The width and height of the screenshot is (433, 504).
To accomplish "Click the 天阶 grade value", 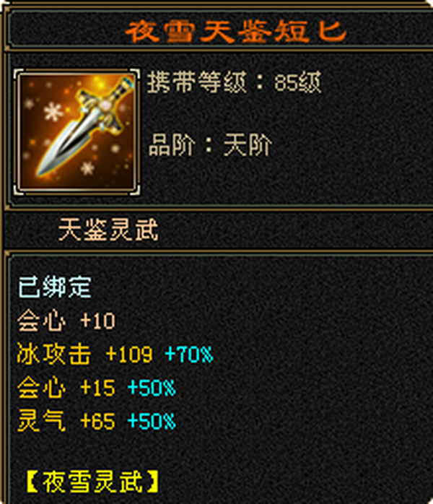I will point(248,144).
